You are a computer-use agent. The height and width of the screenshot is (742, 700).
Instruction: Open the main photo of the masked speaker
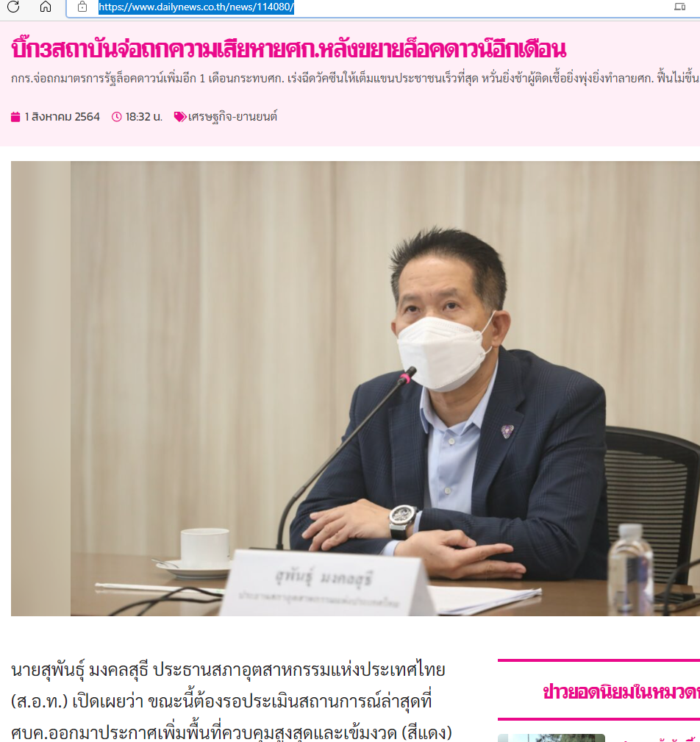click(x=355, y=388)
